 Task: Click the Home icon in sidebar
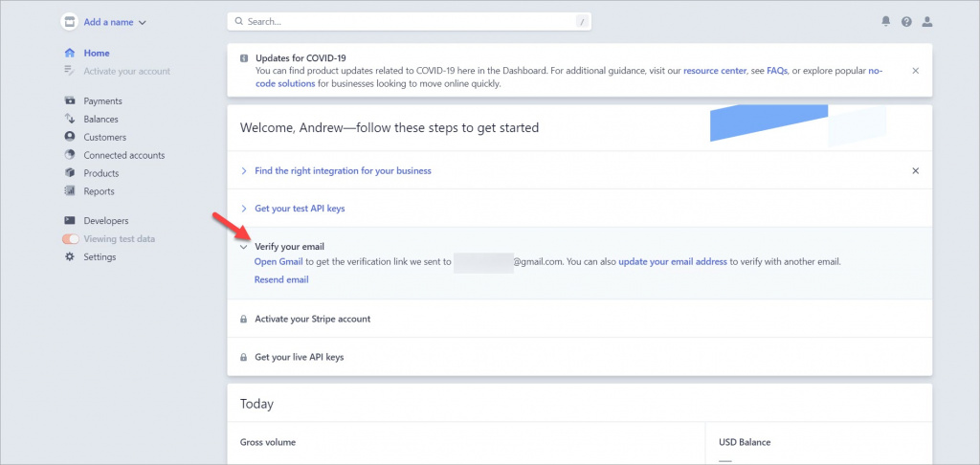coord(70,54)
